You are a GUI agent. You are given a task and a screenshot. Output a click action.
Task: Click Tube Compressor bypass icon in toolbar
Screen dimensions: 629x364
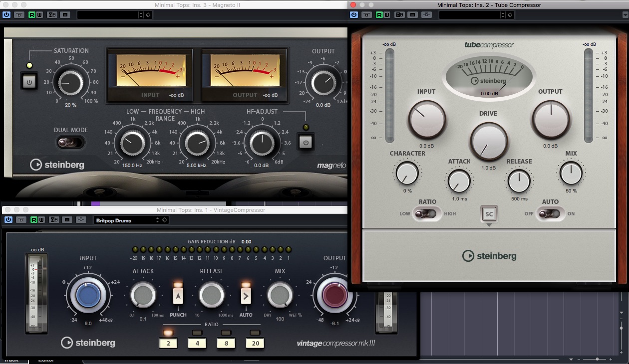click(x=367, y=15)
